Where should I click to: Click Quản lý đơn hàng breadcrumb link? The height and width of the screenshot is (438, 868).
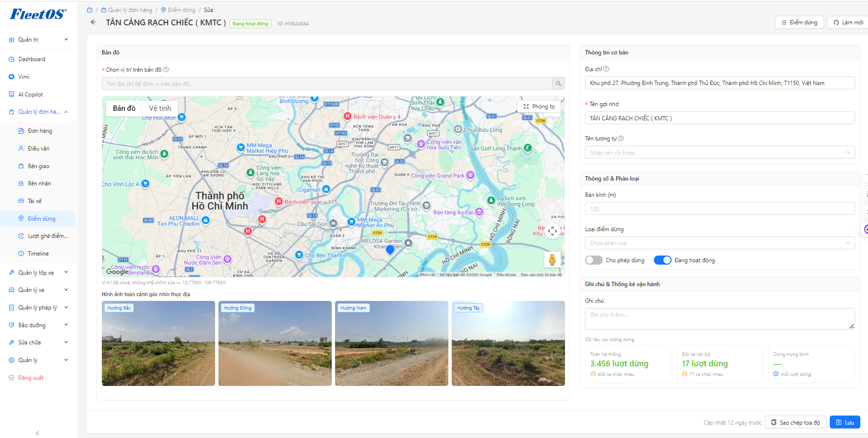pos(127,10)
